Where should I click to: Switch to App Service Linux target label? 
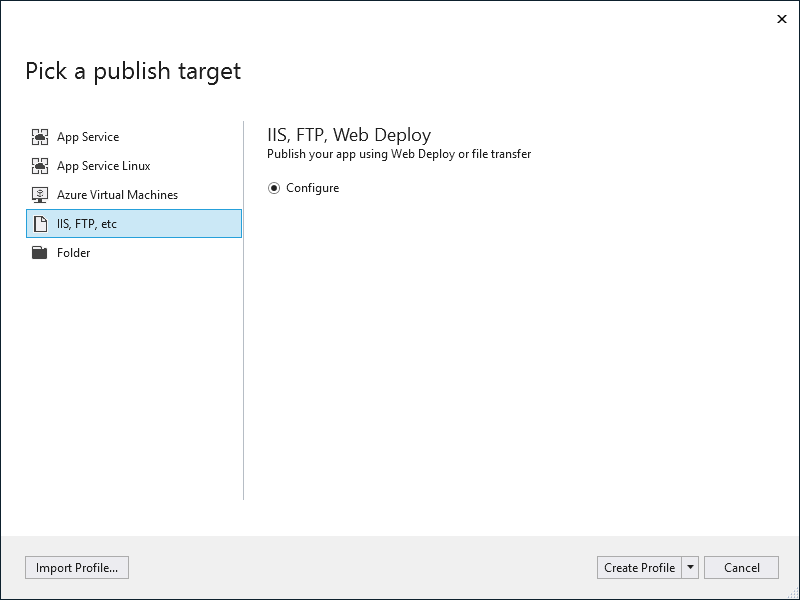pos(104,166)
